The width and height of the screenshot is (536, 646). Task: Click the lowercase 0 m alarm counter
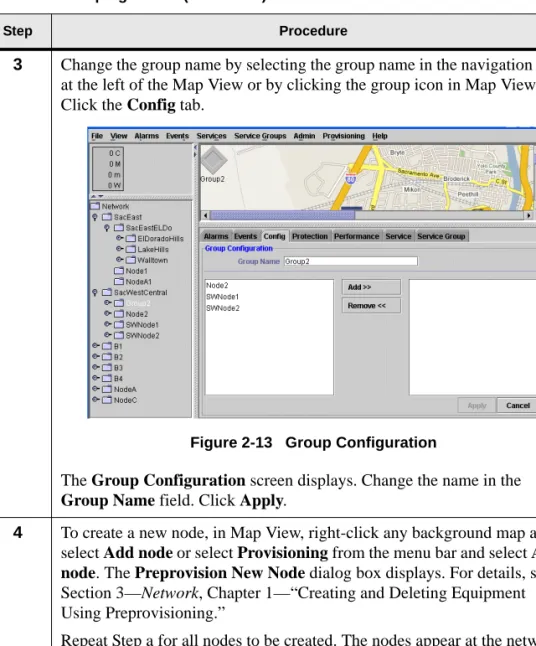coord(114,175)
